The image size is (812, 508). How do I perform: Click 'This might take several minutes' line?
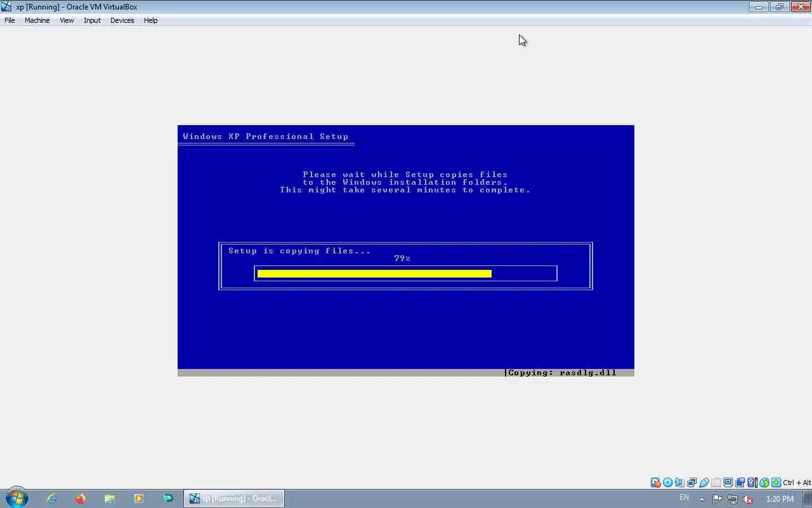pos(405,190)
